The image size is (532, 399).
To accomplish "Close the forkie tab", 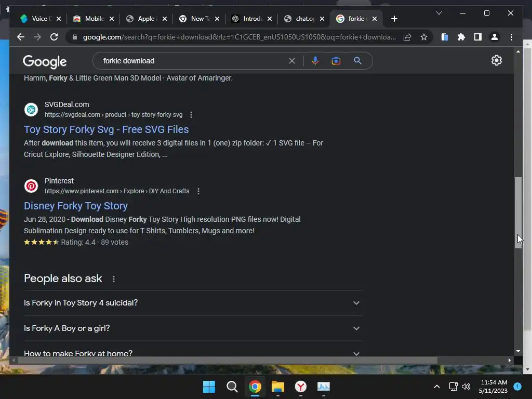I will pos(375,19).
